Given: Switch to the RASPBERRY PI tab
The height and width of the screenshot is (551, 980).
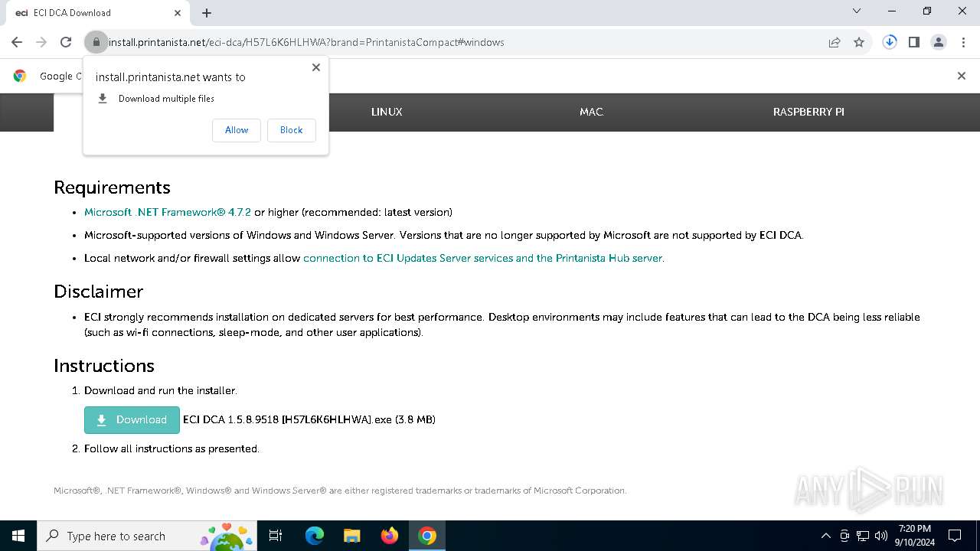Looking at the screenshot, I should click(808, 112).
